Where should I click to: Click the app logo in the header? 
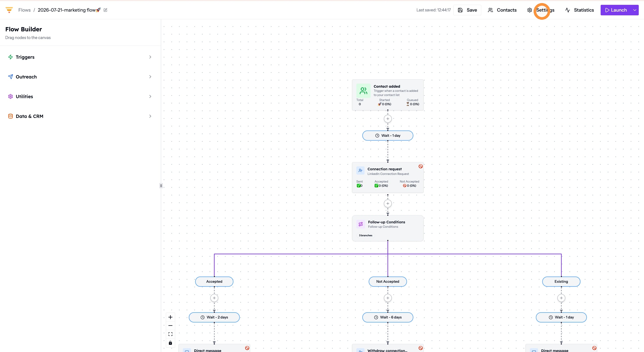[x=9, y=10]
